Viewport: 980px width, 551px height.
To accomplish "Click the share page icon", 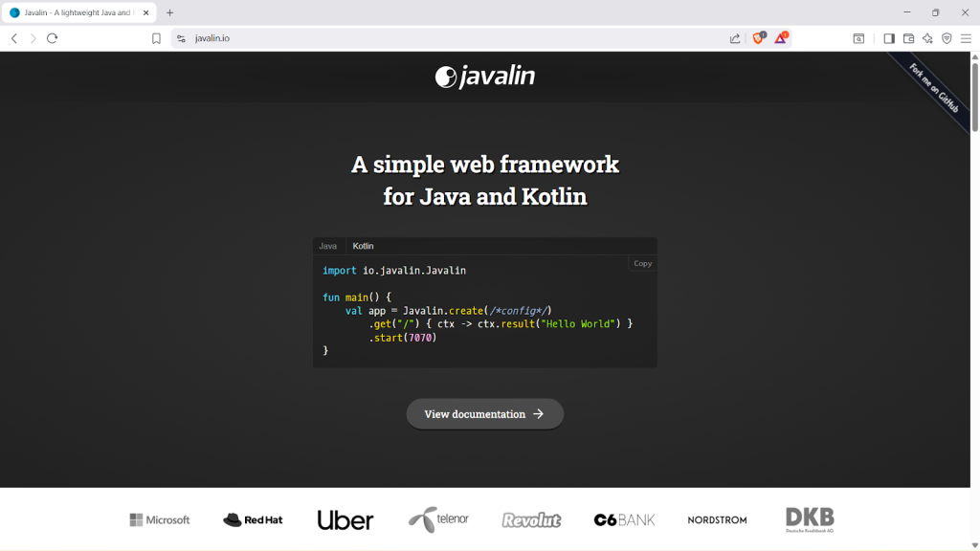I will click(x=734, y=38).
